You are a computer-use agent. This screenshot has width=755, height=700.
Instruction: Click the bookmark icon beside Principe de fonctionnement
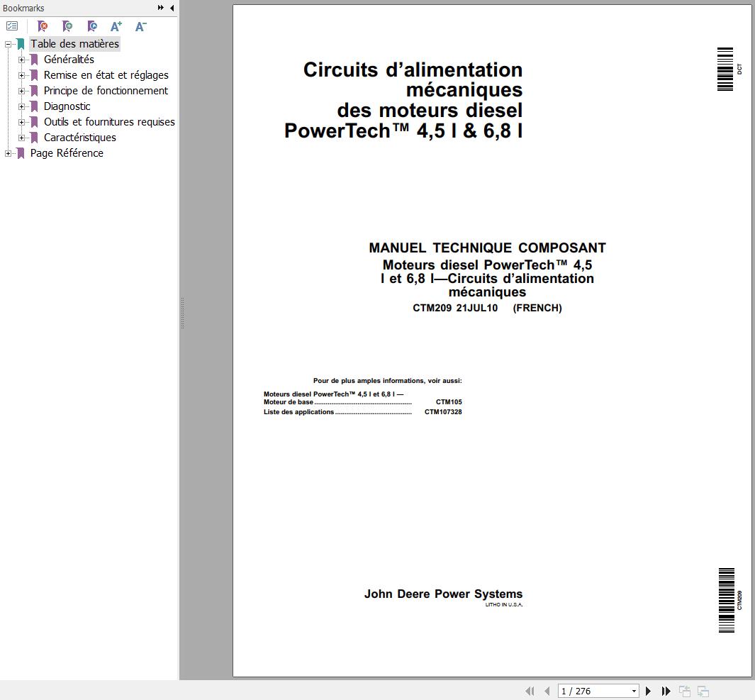(x=34, y=91)
